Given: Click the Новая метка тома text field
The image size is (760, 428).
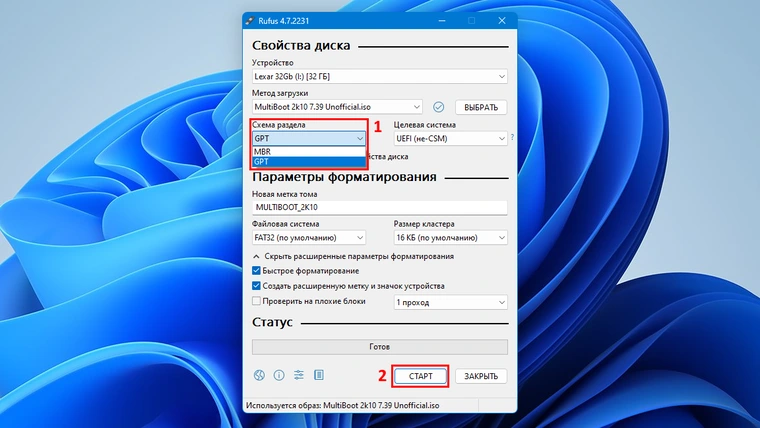Looking at the screenshot, I should click(x=380, y=207).
